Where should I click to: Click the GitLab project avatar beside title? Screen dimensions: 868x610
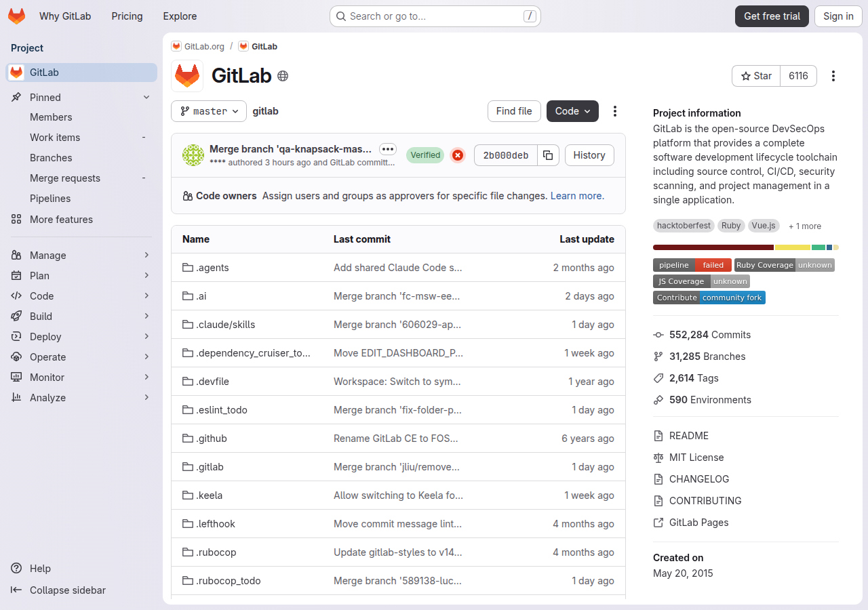tap(187, 76)
